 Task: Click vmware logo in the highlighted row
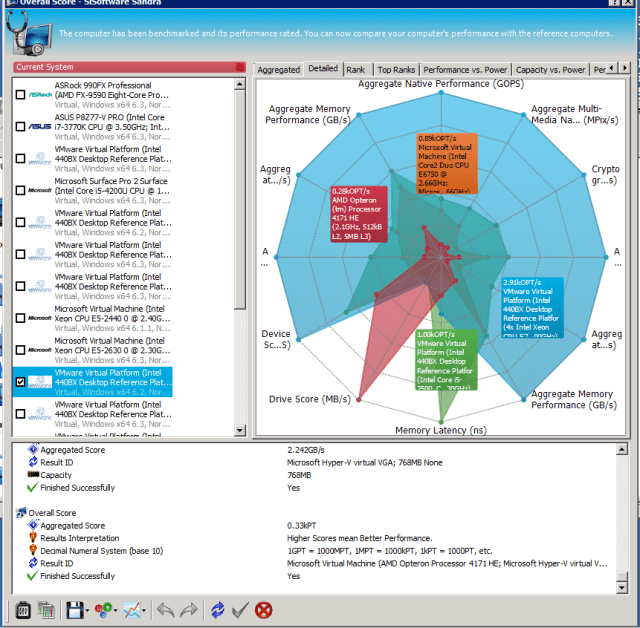[x=40, y=382]
